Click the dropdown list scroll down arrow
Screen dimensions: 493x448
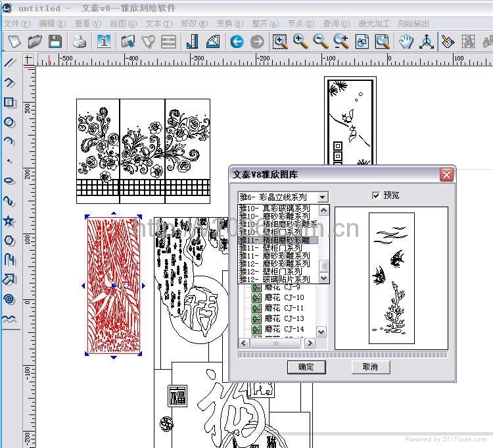coord(324,278)
